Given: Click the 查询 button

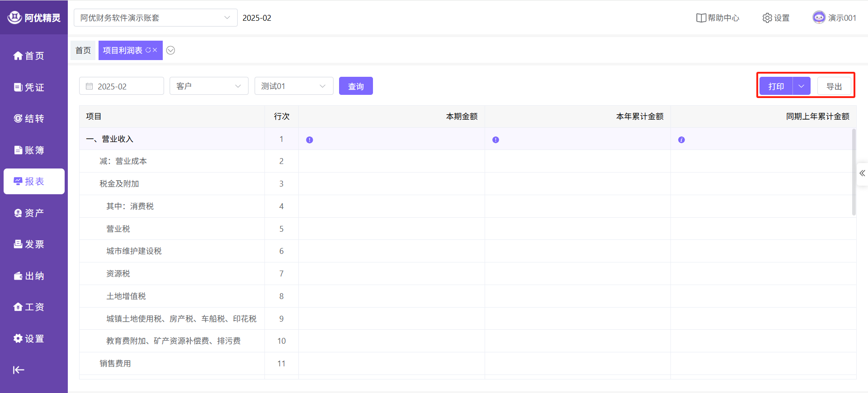Looking at the screenshot, I should 356,86.
